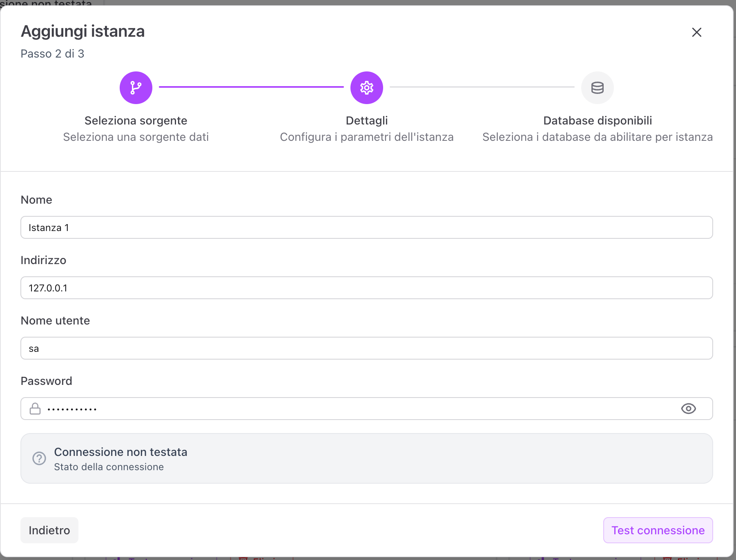Run Test connessione
The image size is (736, 560).
coord(658,530)
